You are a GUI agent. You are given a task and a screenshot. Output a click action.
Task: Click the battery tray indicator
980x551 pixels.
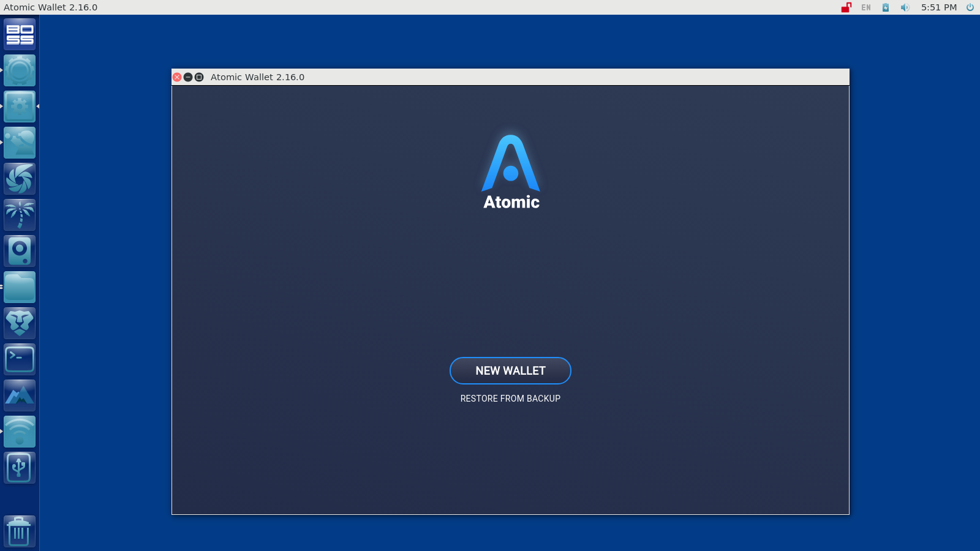tap(886, 7)
